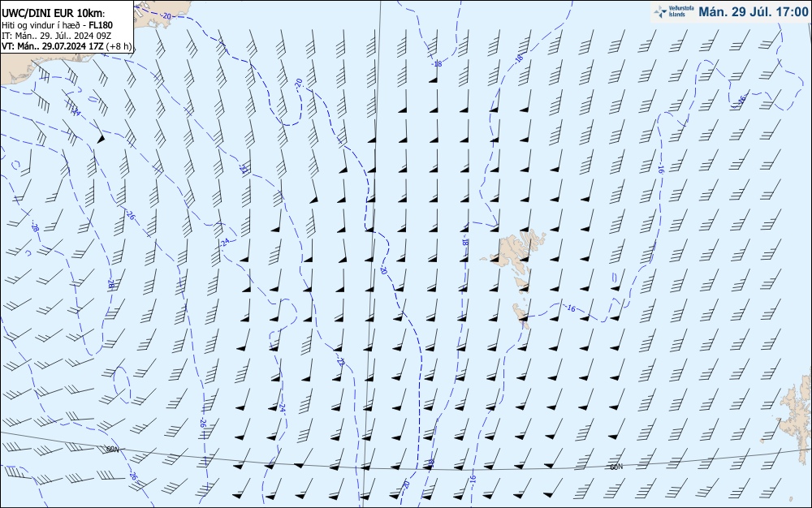Image resolution: width=812 pixels, height=508 pixels.
Task: Select the 'Hiti og vindur í hæð - FL180' line
Action: [57, 25]
